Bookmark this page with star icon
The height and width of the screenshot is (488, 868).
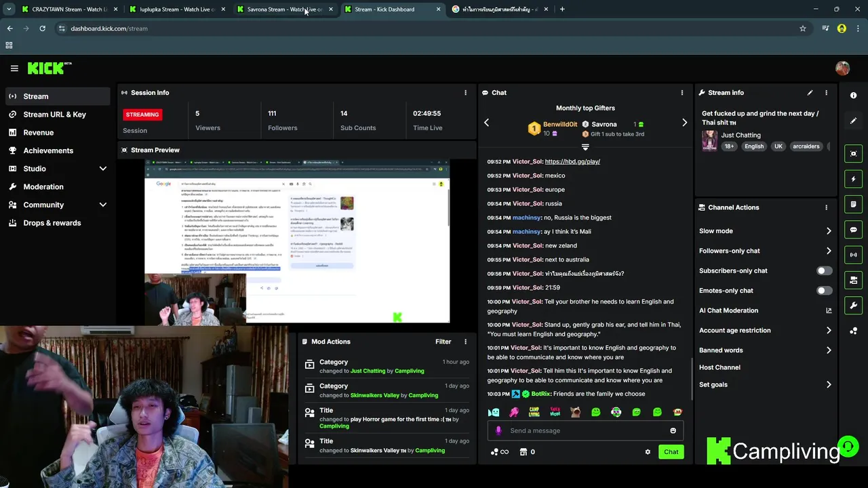pyautogui.click(x=803, y=28)
